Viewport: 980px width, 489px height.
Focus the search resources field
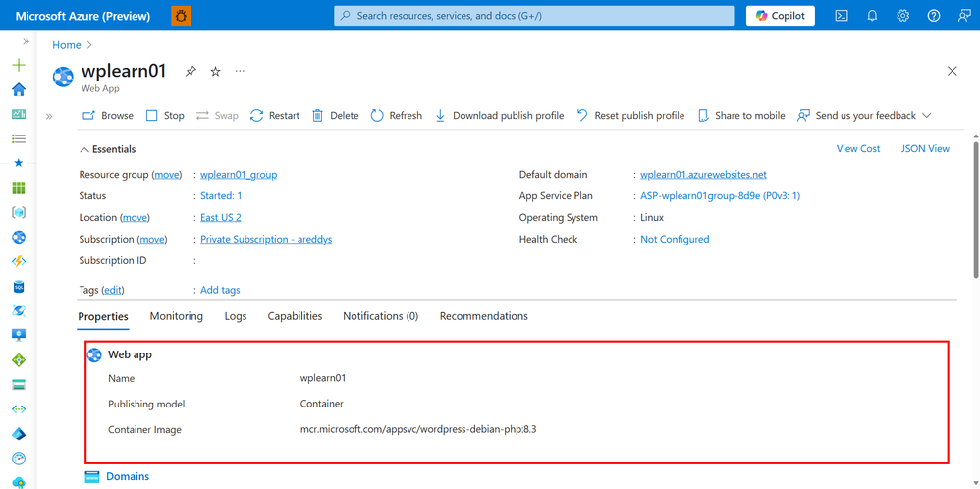[534, 16]
